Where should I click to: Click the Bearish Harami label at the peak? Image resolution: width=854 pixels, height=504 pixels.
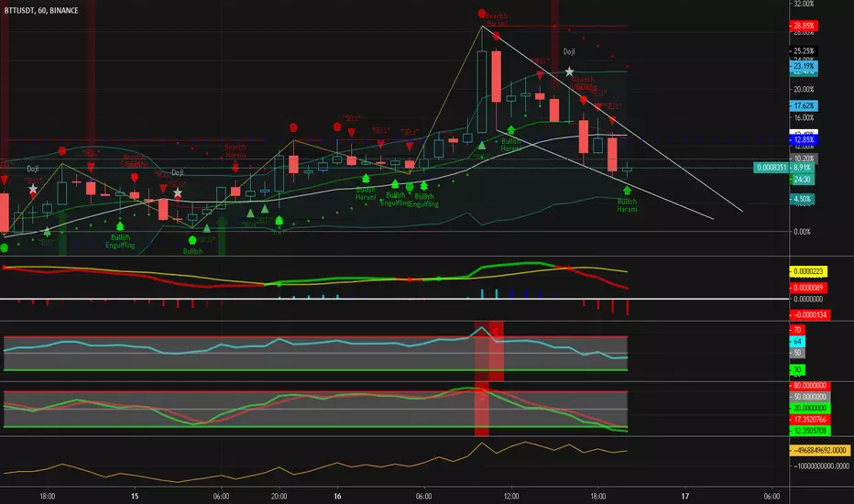496,20
